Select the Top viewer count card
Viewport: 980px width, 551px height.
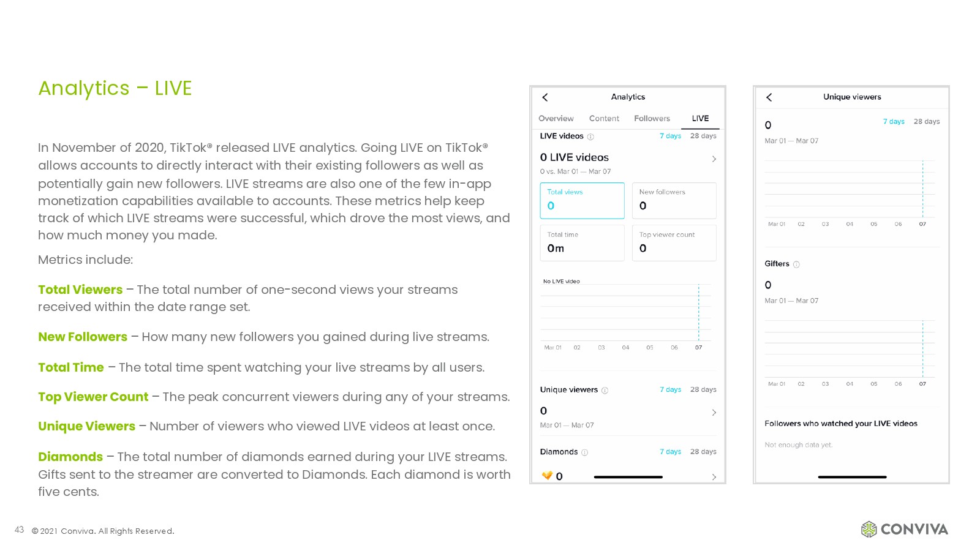(674, 243)
